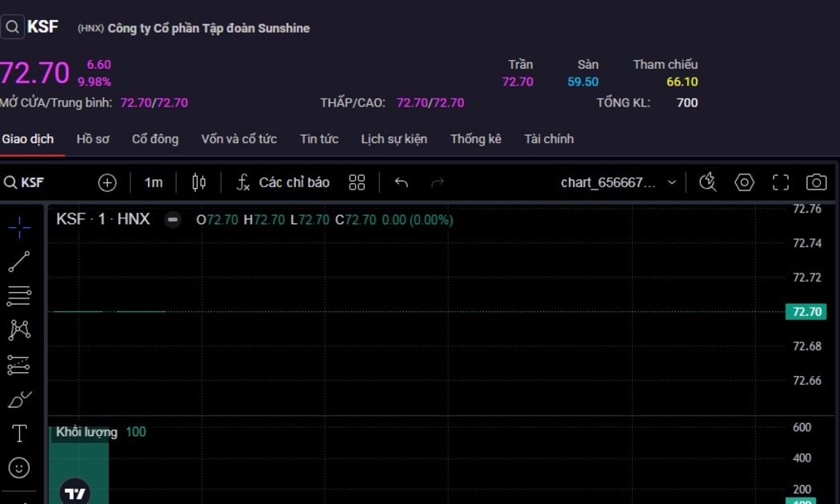Image resolution: width=840 pixels, height=504 pixels.
Task: Toggle fullscreen chart mode
Action: pyautogui.click(x=780, y=182)
